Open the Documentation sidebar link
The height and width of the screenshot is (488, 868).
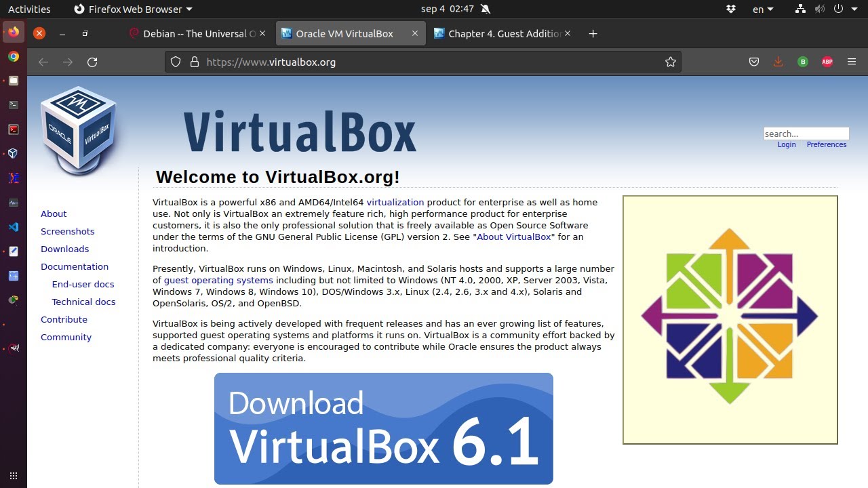pyautogui.click(x=75, y=266)
